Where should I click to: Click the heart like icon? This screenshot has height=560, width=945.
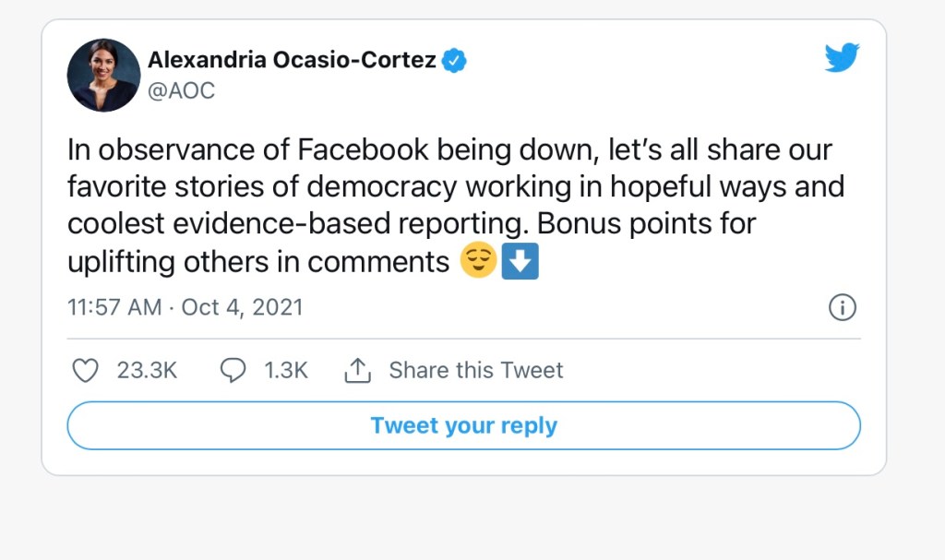[x=85, y=371]
